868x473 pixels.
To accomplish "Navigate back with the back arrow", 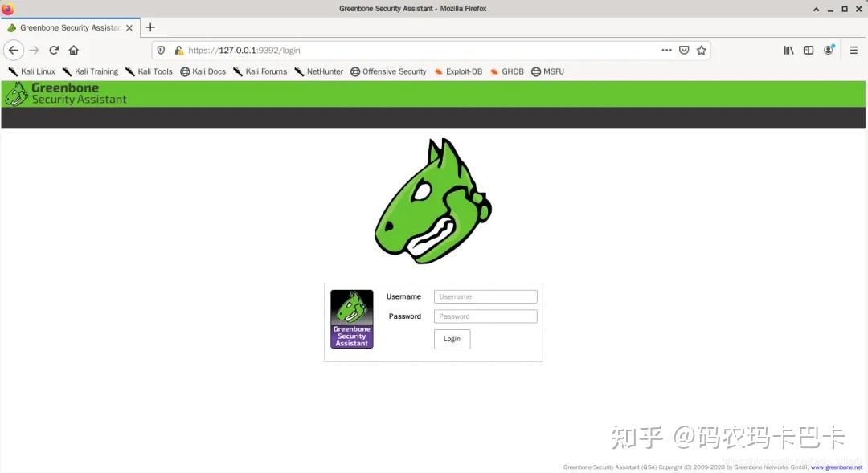I will point(13,50).
